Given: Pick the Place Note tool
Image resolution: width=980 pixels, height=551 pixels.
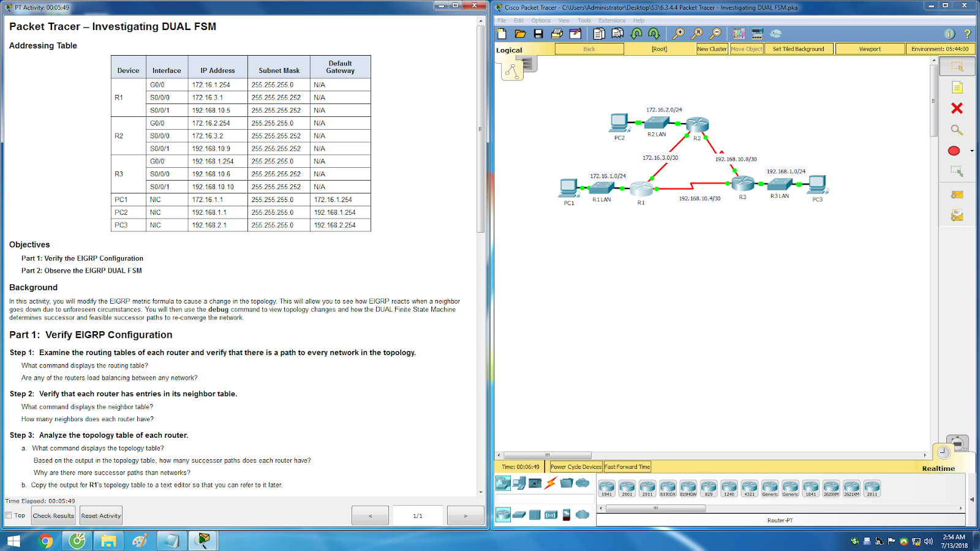Looking at the screenshot, I should pos(957,88).
